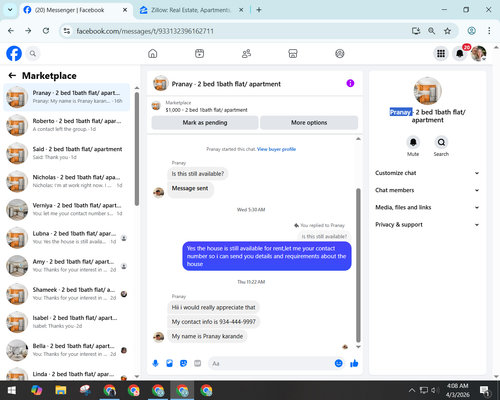Open File Explorer from the taskbar
Screen dimensions: 500x400
click(61, 390)
